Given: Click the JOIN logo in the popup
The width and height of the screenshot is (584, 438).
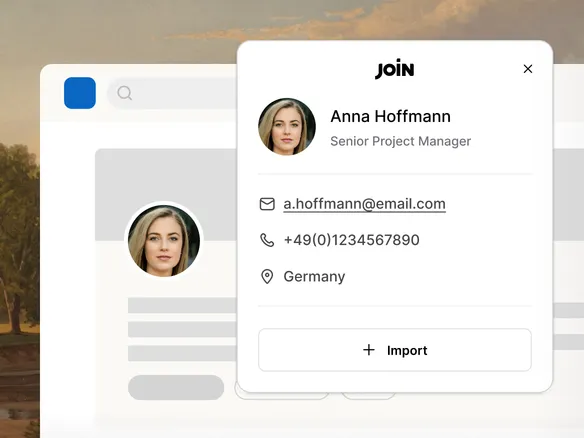Looking at the screenshot, I should click(x=394, y=69).
